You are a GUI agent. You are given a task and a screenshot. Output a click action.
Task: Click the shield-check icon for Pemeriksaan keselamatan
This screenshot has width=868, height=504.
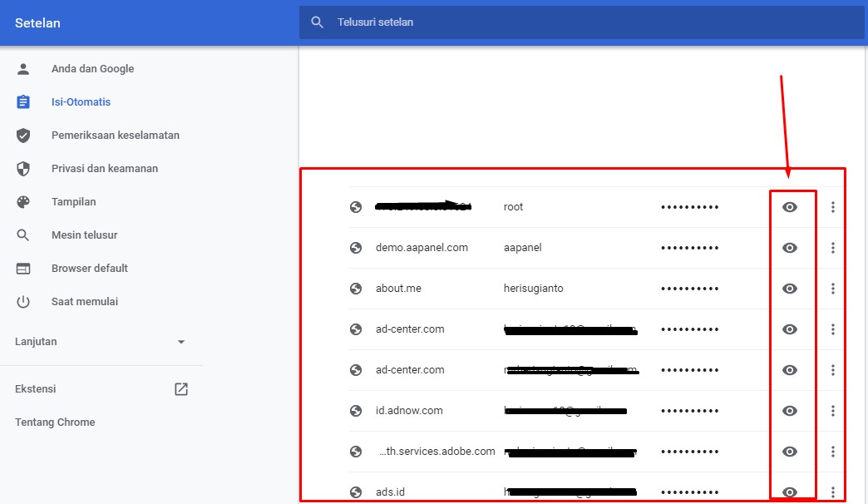point(23,135)
